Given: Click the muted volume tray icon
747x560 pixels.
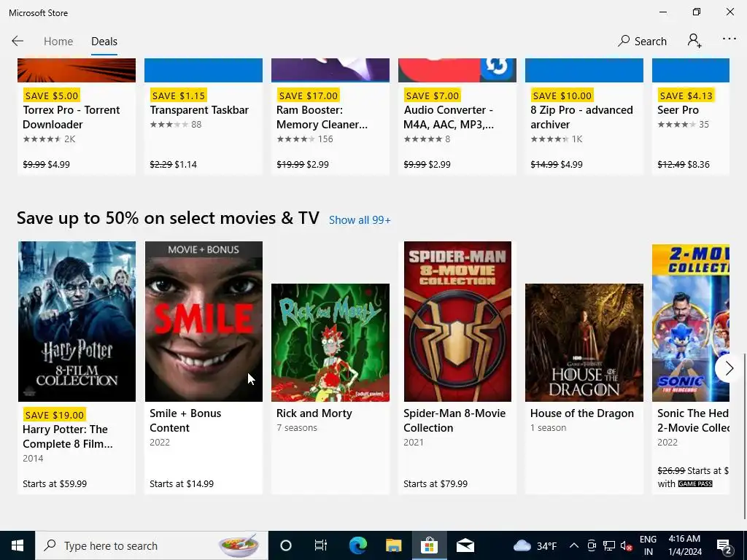Looking at the screenshot, I should (626, 545).
